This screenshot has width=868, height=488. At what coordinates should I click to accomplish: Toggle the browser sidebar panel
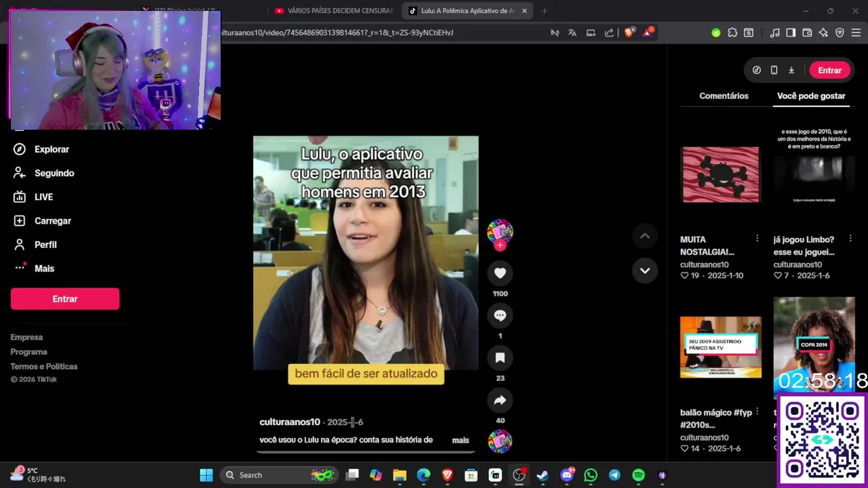791,33
